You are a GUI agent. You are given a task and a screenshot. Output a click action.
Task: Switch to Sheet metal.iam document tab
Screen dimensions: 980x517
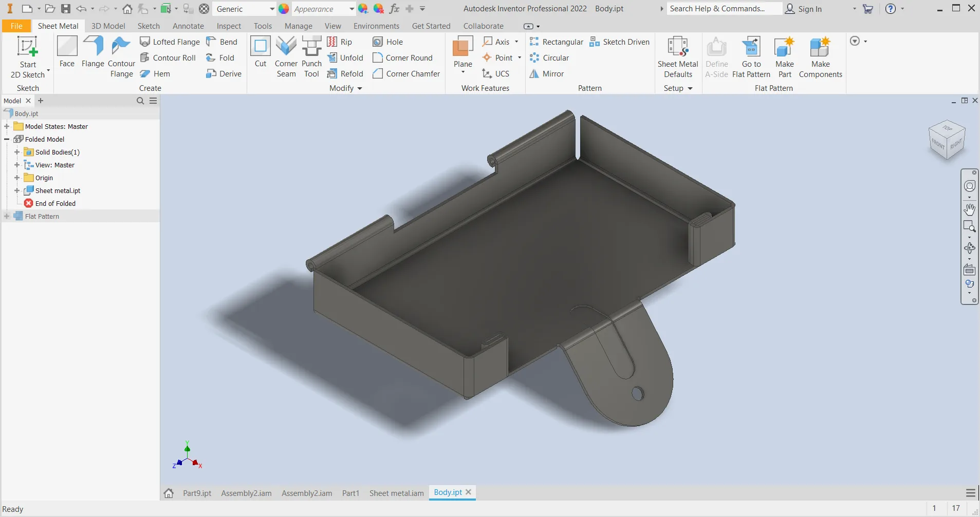pos(396,493)
